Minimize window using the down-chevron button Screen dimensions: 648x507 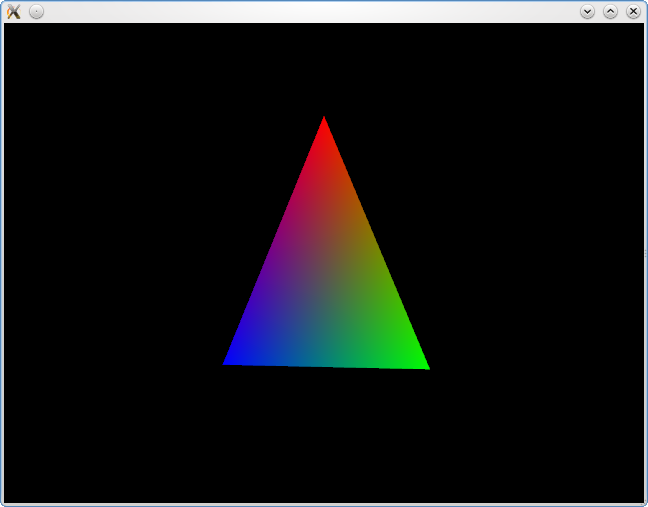click(587, 11)
